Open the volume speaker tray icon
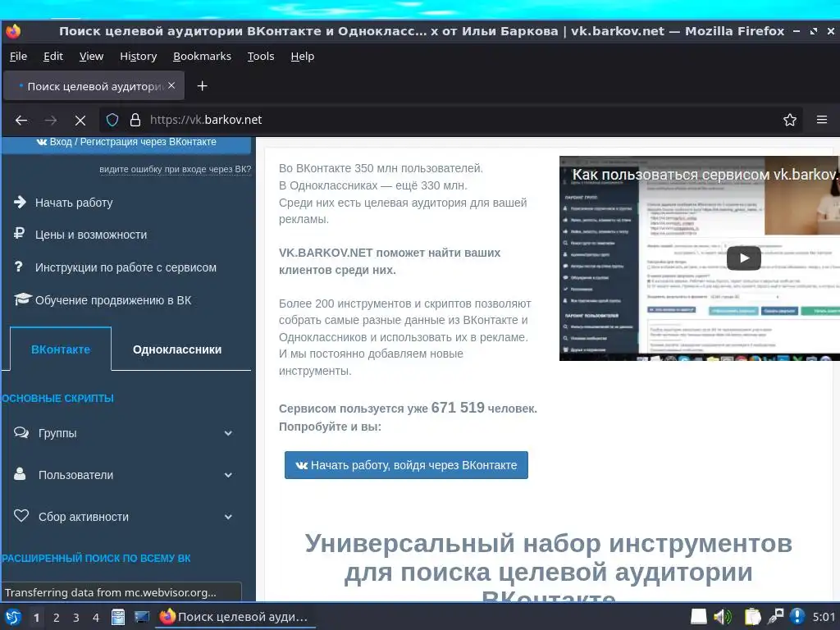This screenshot has height=630, width=840. pyautogui.click(x=722, y=617)
